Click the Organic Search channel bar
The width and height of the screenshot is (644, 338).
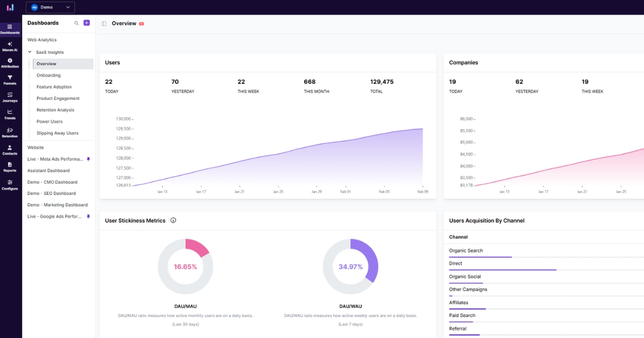(x=480, y=257)
